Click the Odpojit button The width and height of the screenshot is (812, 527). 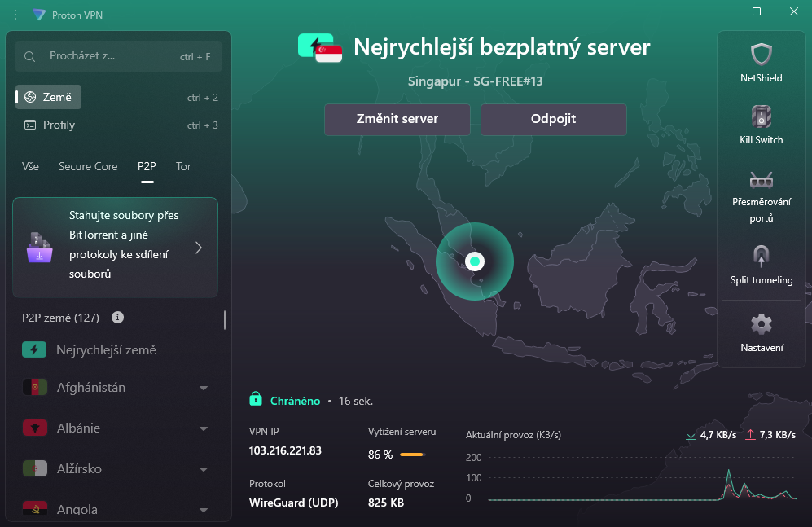(x=553, y=119)
